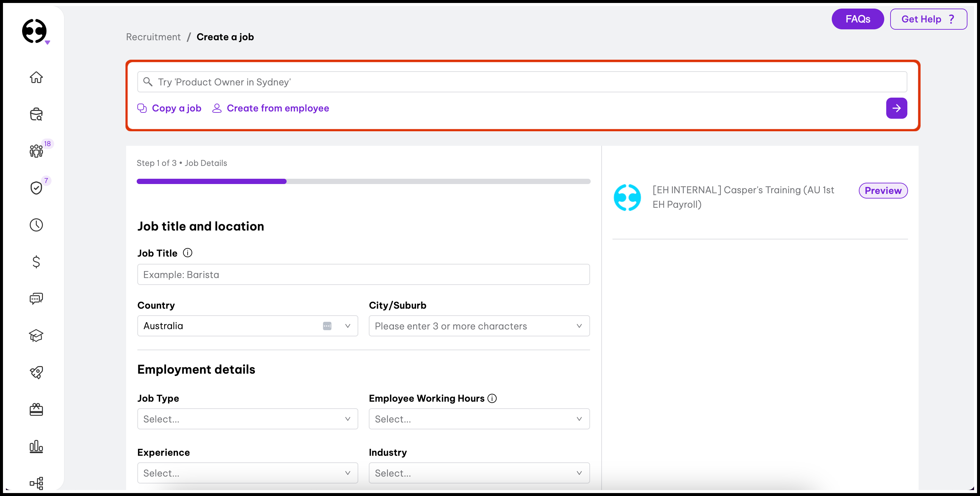
Task: Click the FAQs button
Action: [x=857, y=19]
